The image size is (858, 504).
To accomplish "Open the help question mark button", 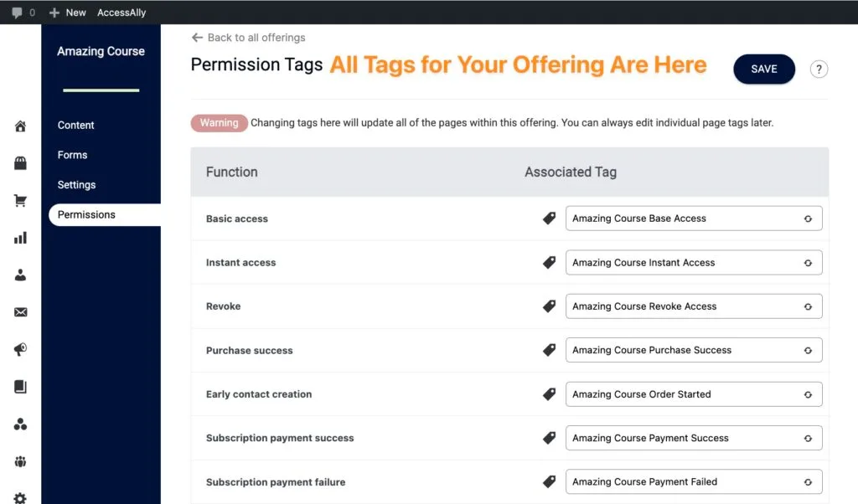I will point(819,69).
